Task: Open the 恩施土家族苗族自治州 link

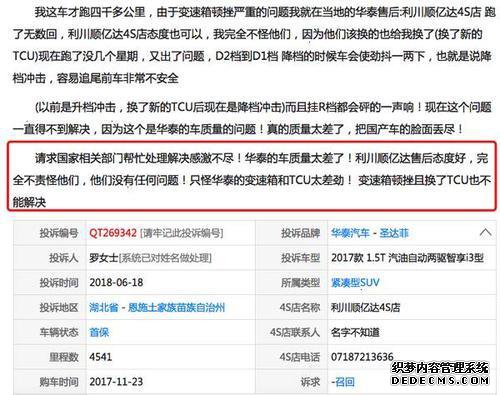Action: pos(176,307)
